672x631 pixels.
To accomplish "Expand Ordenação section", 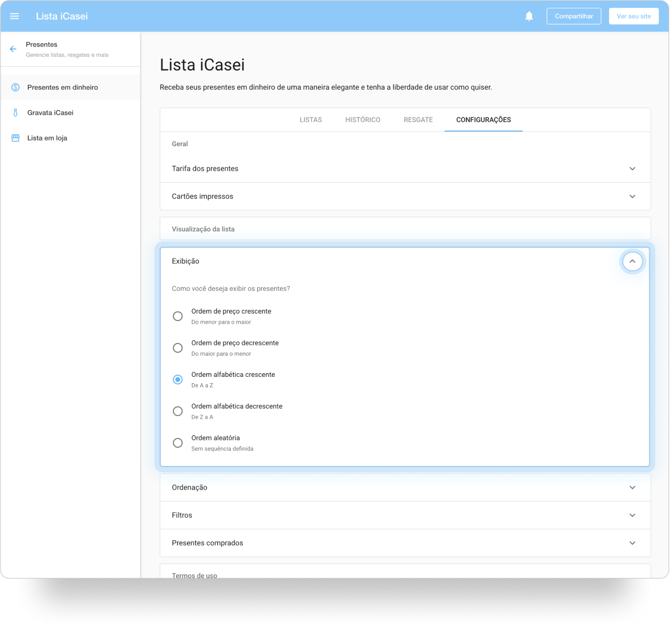I will (x=632, y=487).
